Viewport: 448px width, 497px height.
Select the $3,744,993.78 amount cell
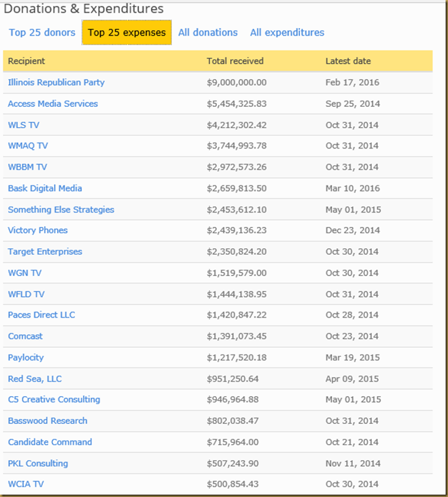pos(236,146)
